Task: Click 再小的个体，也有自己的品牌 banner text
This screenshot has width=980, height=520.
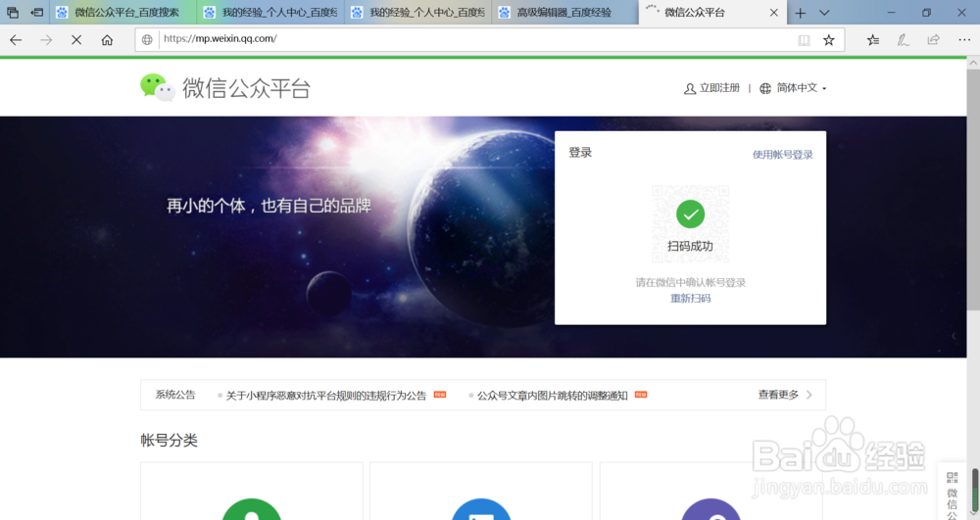Action: [269, 206]
